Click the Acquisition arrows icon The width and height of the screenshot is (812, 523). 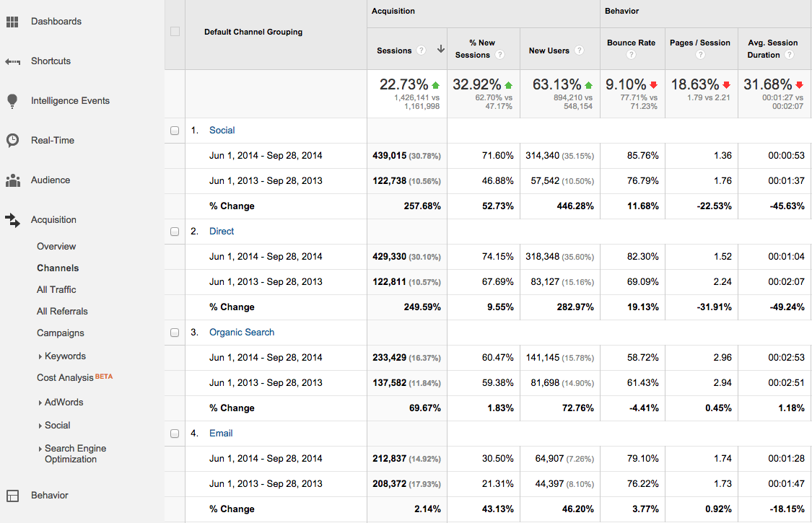pyautogui.click(x=12, y=221)
